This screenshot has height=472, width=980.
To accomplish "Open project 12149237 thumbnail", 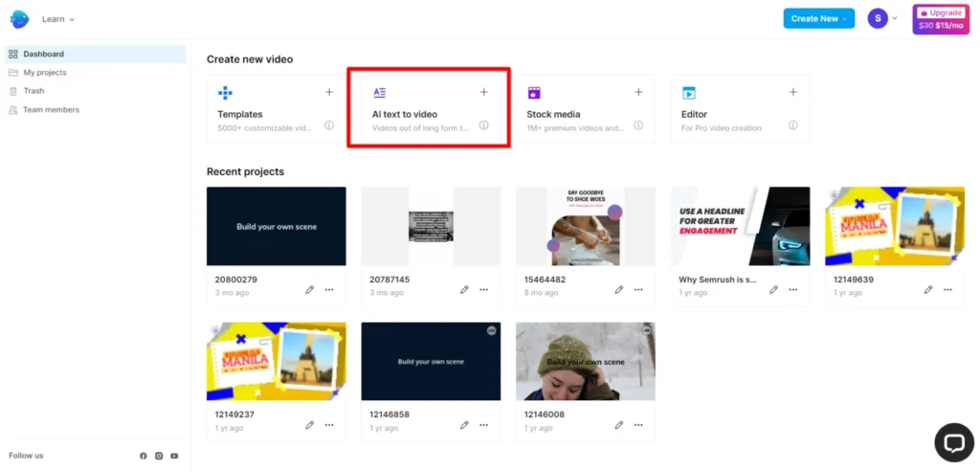I will [277, 361].
